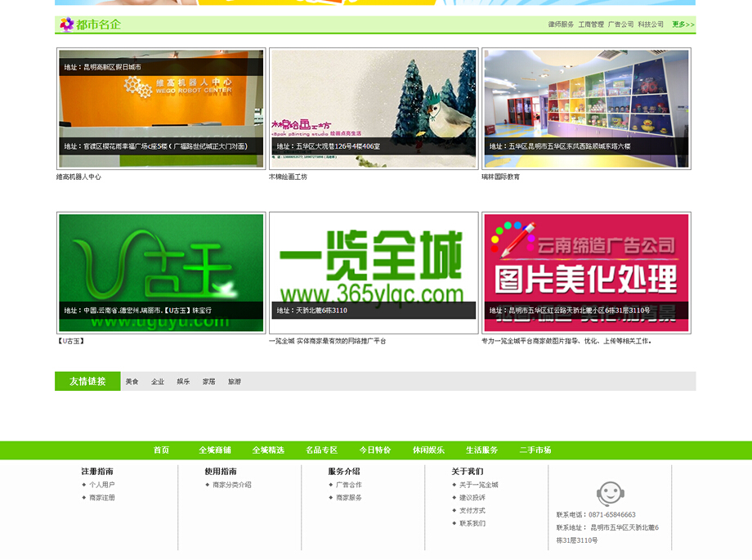Click the 一览全城 green banner image
Viewport: 752px width, 560px height.
tap(374, 271)
